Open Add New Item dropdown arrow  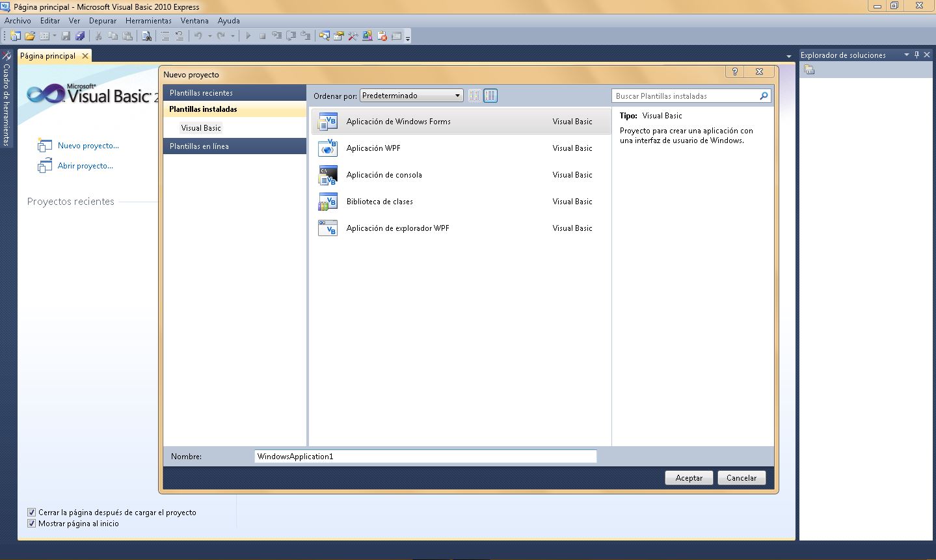pos(55,36)
